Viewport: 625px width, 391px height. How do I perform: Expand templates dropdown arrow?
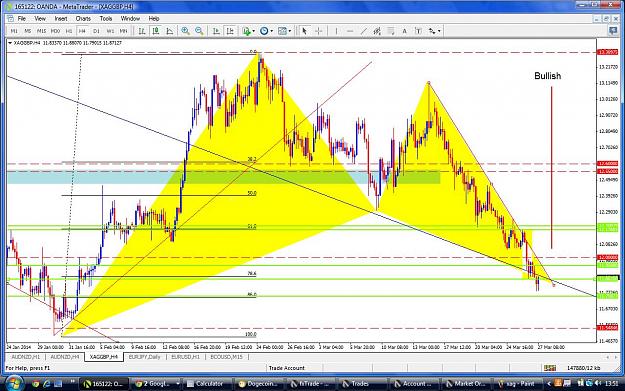click(x=290, y=31)
